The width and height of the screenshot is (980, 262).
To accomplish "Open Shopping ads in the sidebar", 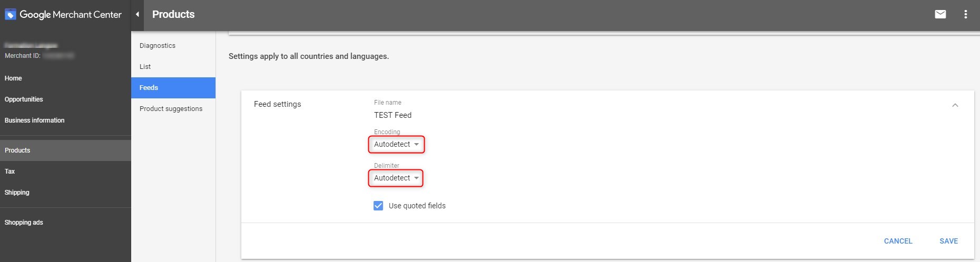I will (x=24, y=223).
